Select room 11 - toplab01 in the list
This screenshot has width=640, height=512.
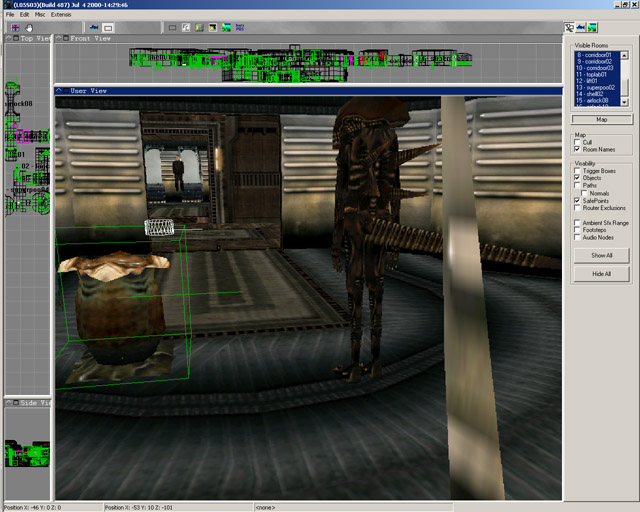597,74
